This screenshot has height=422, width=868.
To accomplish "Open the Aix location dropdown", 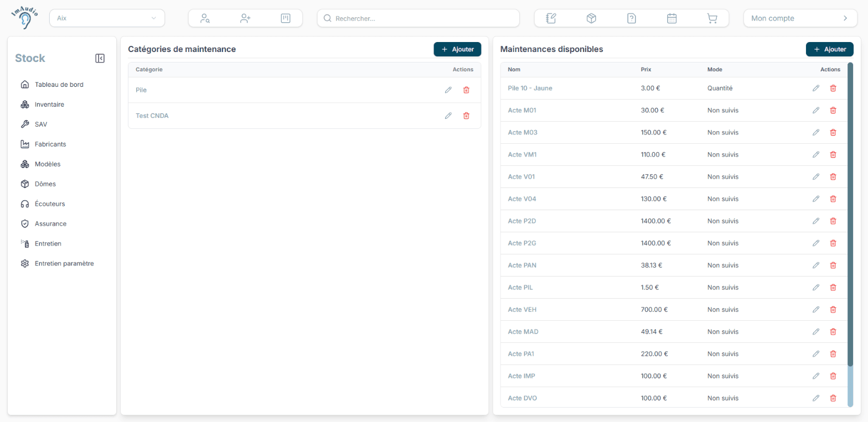I will pyautogui.click(x=107, y=18).
